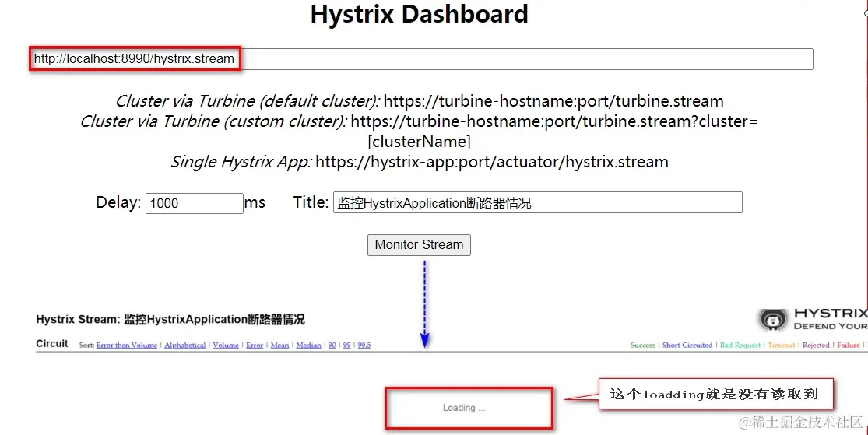Screen dimensions: 868x435
Task: Click the Short-Circuited legend label
Action: coord(687,345)
